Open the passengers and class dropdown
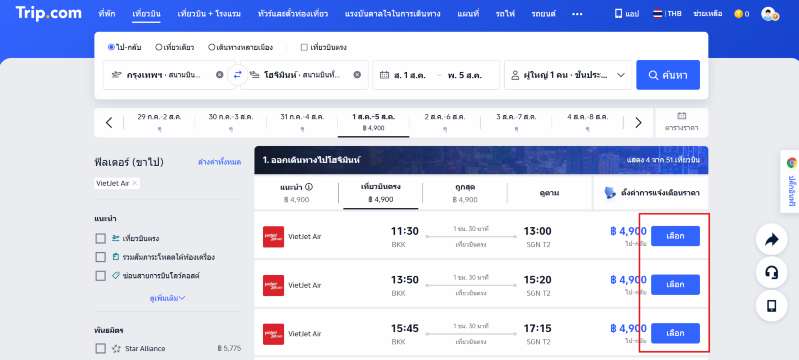 (x=568, y=75)
